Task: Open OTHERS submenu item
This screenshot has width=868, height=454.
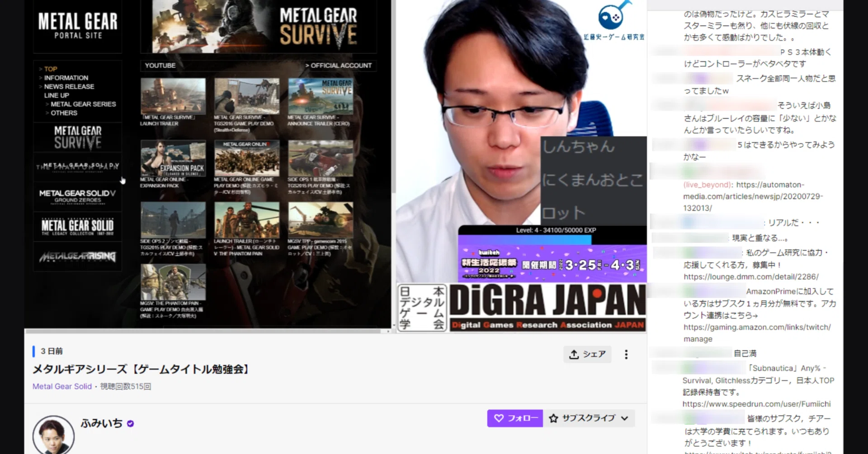Action: pyautogui.click(x=64, y=113)
